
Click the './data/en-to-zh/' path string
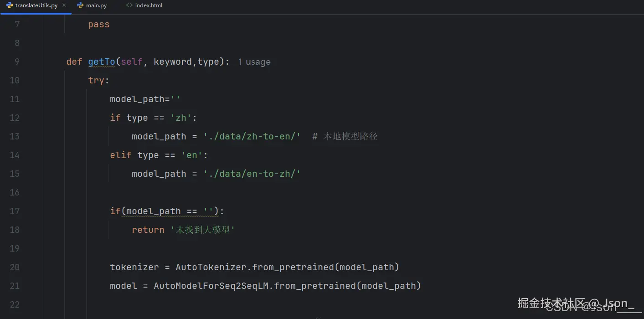tap(252, 174)
